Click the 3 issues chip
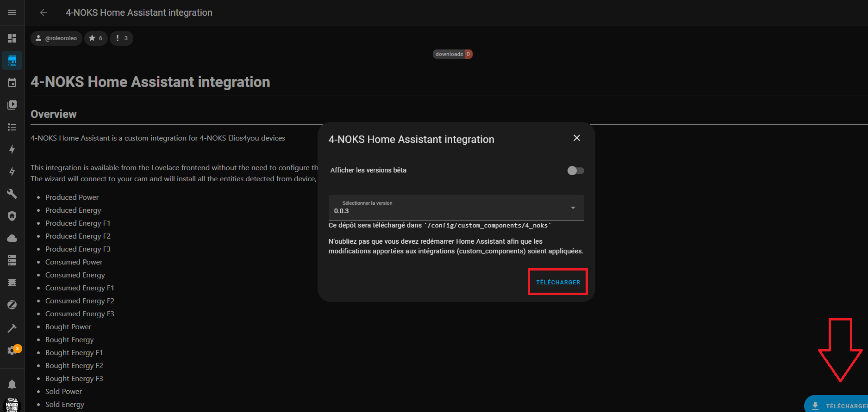This screenshot has width=868, height=412. (121, 38)
